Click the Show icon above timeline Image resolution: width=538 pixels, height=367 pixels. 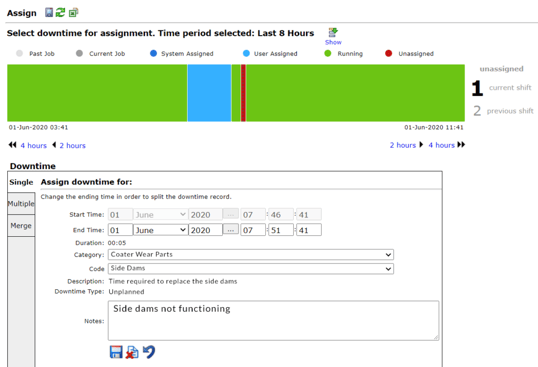pyautogui.click(x=333, y=33)
